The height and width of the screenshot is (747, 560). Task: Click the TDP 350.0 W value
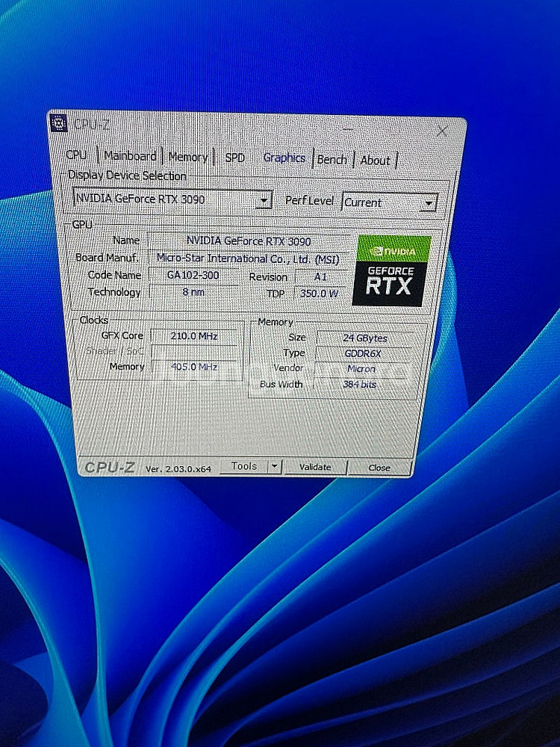[x=320, y=294]
